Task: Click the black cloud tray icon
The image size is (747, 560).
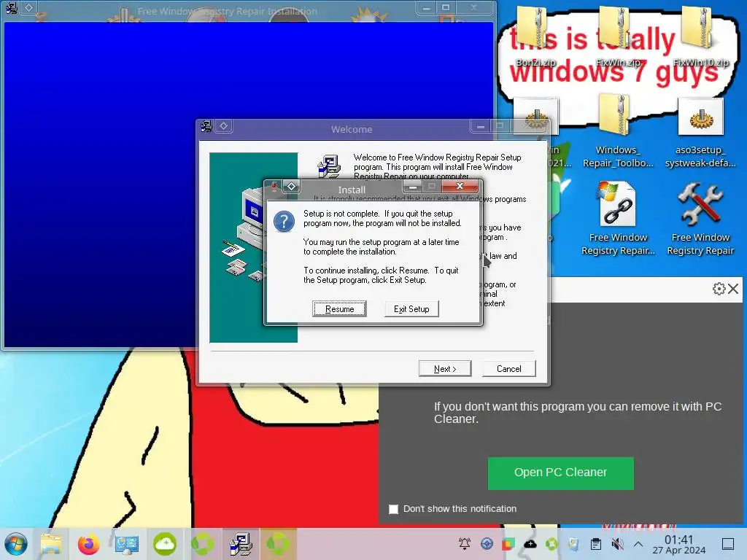Action: 530,544
